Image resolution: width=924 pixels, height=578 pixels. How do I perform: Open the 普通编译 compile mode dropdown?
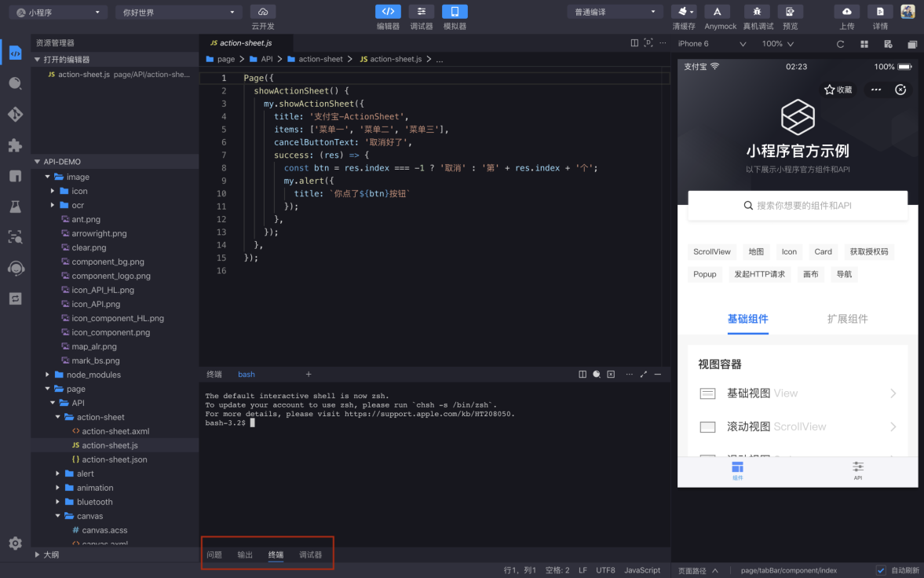click(615, 12)
